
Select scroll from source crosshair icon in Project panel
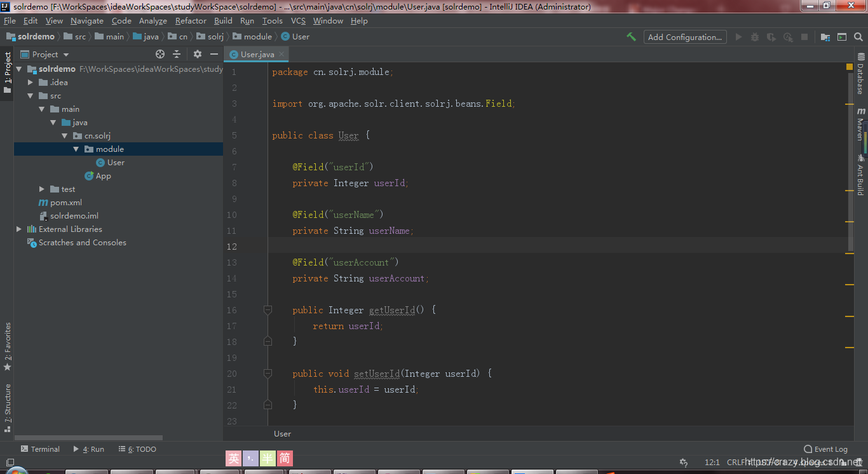click(x=159, y=54)
